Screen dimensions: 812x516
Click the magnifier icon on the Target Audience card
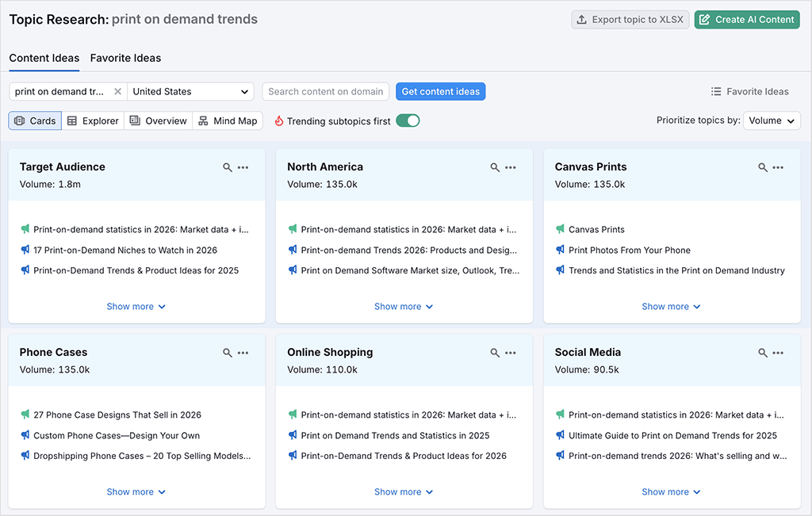tap(226, 166)
